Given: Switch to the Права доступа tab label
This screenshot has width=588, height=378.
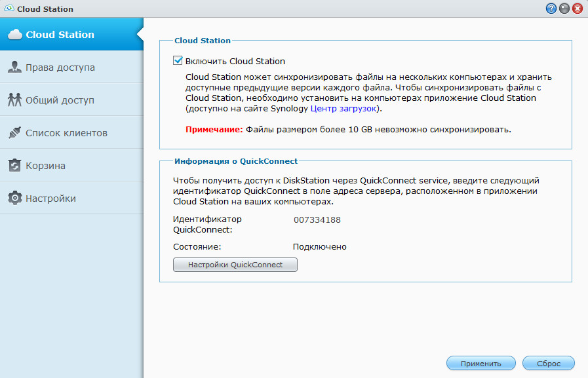Looking at the screenshot, I should 60,67.
